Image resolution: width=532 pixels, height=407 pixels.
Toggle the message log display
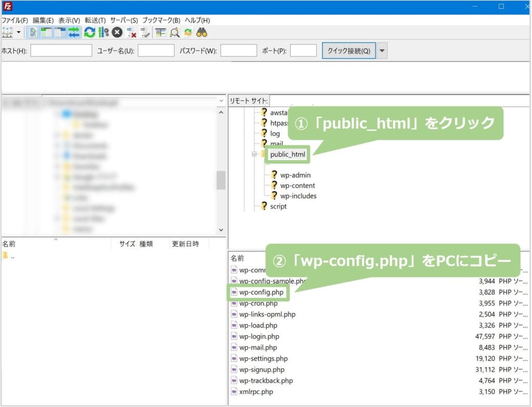click(33, 32)
